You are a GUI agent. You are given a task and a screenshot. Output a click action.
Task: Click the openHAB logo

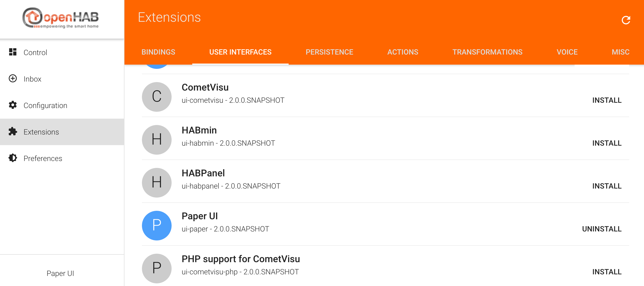pyautogui.click(x=61, y=18)
